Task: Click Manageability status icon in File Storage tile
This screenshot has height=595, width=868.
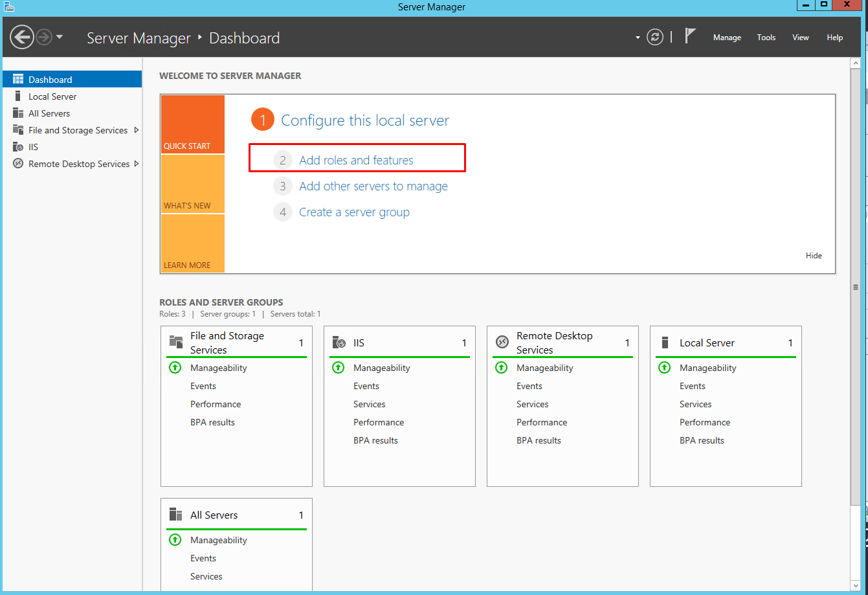Action: [x=175, y=367]
